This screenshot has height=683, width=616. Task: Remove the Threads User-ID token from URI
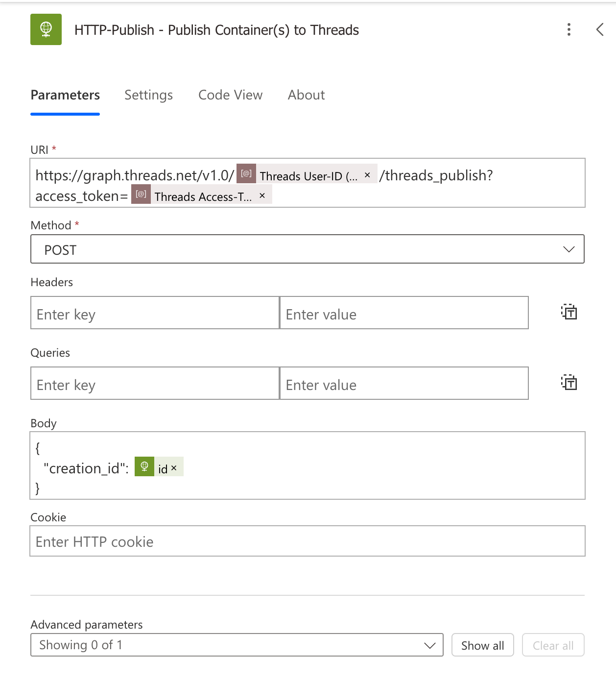click(367, 175)
